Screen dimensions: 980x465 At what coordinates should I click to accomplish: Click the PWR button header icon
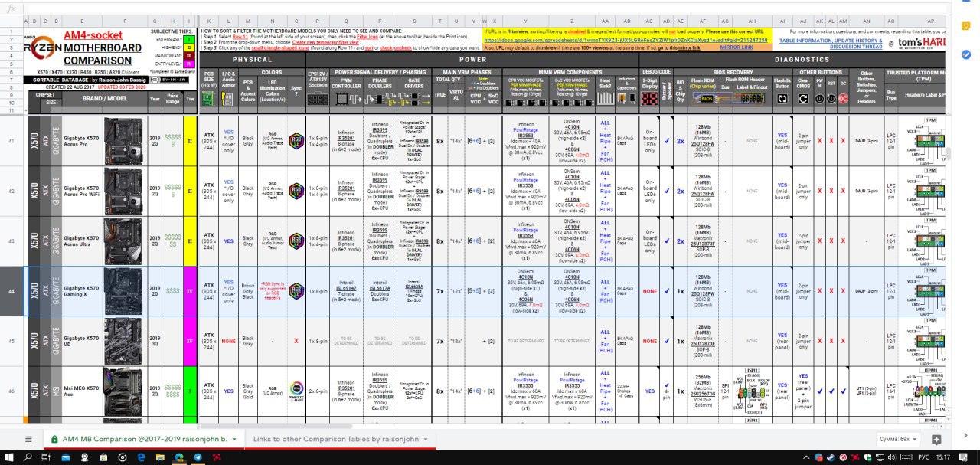pos(820,98)
